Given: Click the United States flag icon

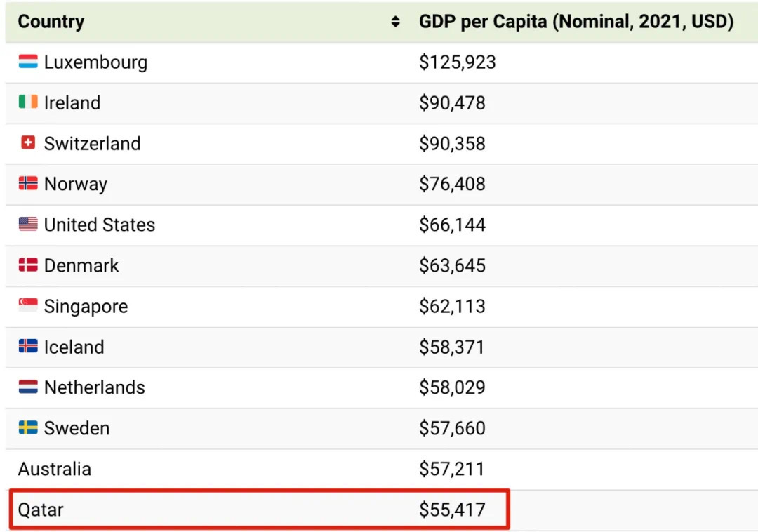Looking at the screenshot, I should pyautogui.click(x=28, y=225).
